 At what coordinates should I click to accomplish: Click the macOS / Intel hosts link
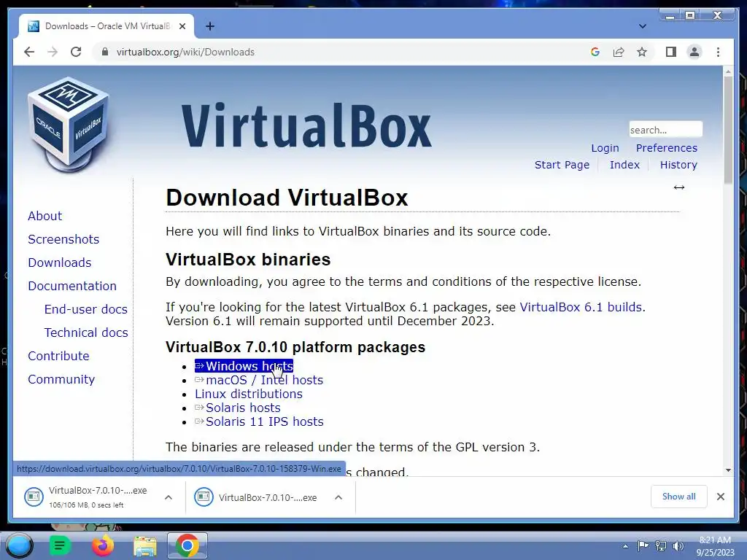pyautogui.click(x=259, y=380)
